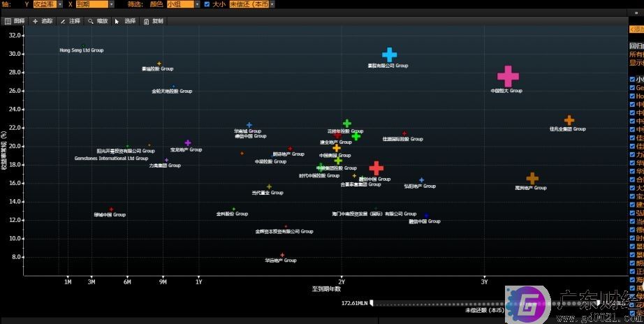Viewport: 644px width, 324px height.
Task: Click the purple 力高集团 data marker
Action: [166, 160]
